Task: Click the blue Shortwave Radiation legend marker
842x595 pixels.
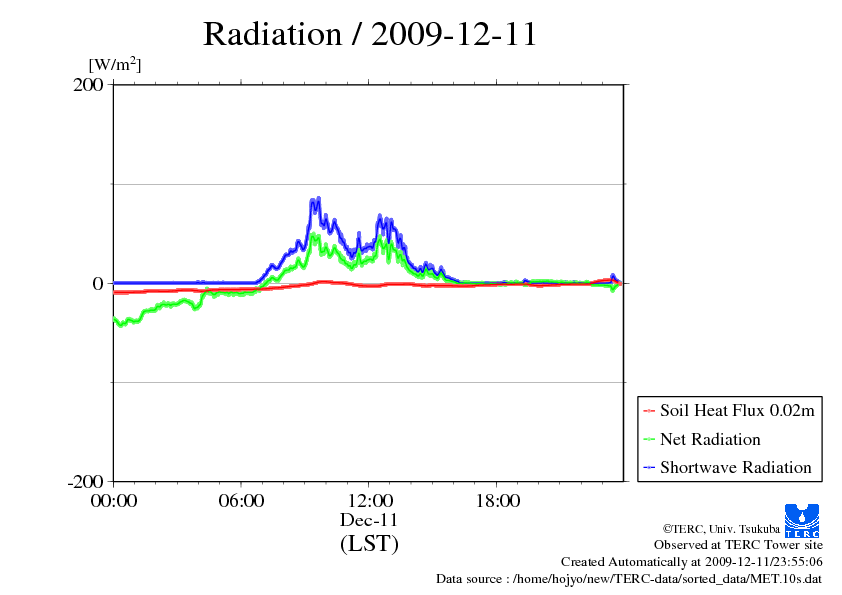Action: [649, 467]
